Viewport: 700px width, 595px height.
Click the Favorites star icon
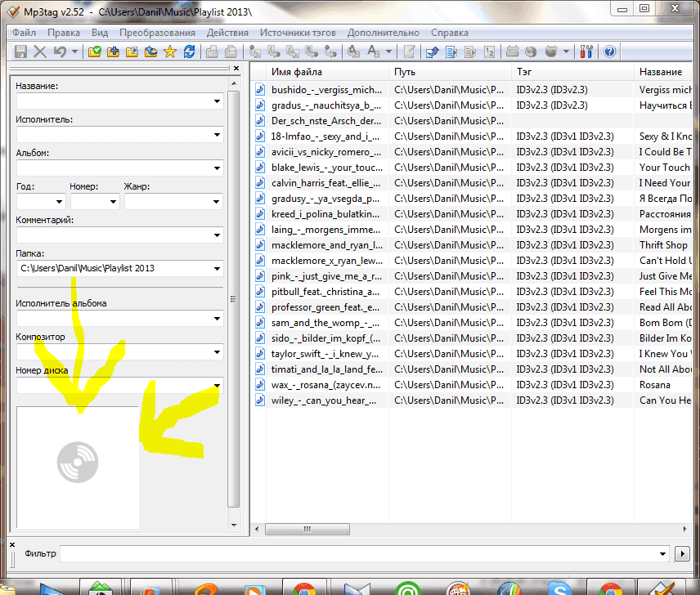point(170,51)
